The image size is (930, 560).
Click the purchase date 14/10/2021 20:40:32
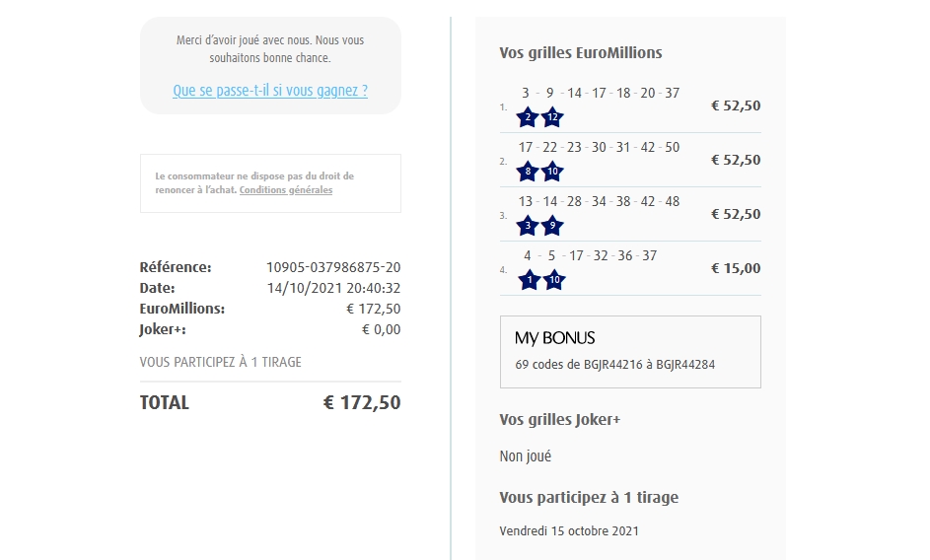coord(333,288)
